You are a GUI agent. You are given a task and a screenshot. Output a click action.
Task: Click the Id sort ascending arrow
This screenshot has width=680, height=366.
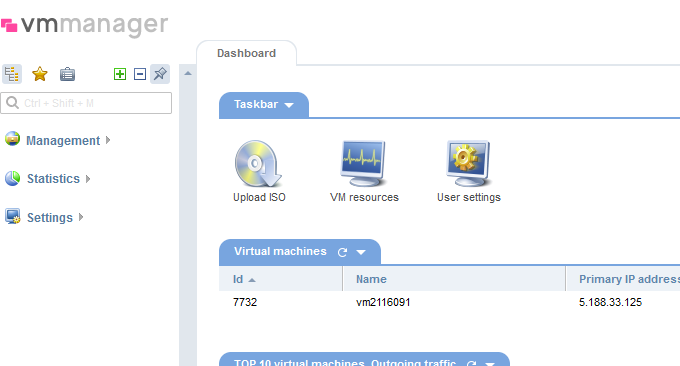252,280
